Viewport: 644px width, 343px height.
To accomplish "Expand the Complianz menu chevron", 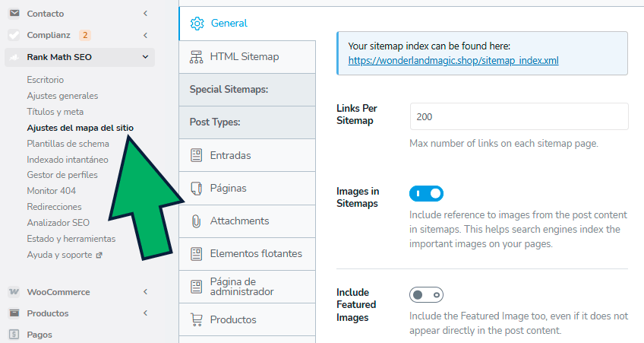I will (144, 35).
